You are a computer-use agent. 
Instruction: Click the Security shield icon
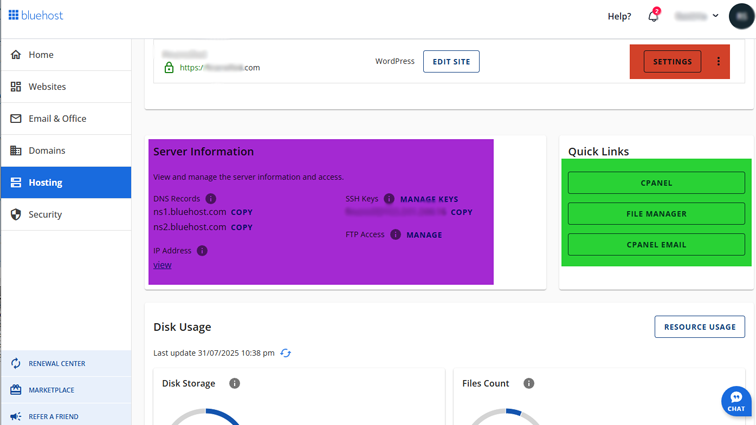coord(16,214)
